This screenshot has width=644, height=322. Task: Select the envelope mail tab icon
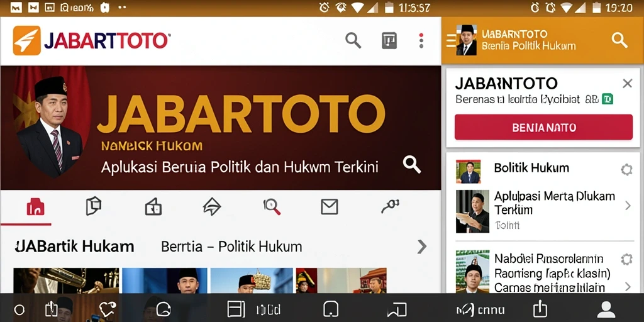[x=330, y=206]
